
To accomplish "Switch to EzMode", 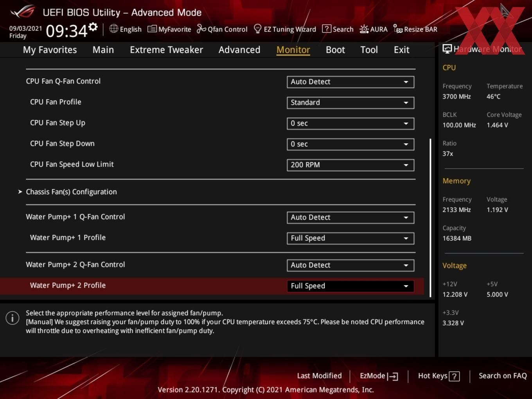I will tap(379, 376).
